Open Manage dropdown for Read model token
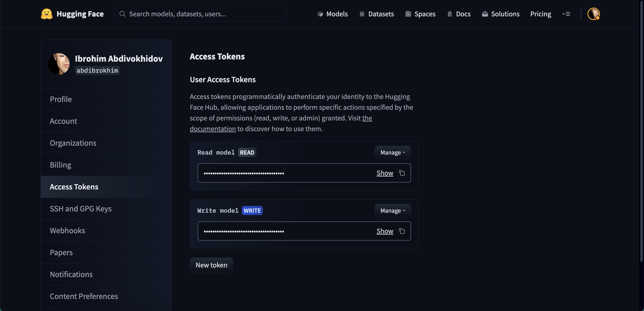Viewport: 644px width, 311px height. tap(392, 152)
